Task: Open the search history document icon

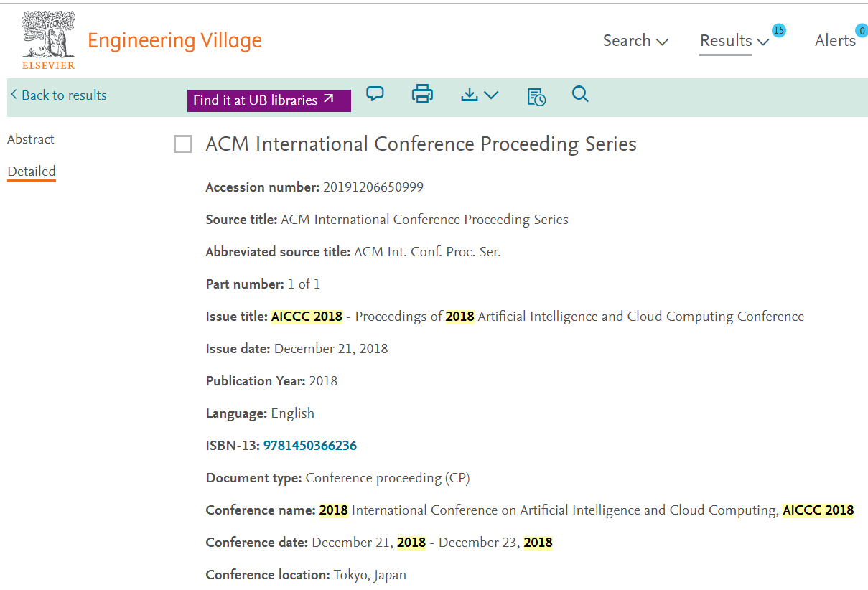Action: pyautogui.click(x=536, y=97)
